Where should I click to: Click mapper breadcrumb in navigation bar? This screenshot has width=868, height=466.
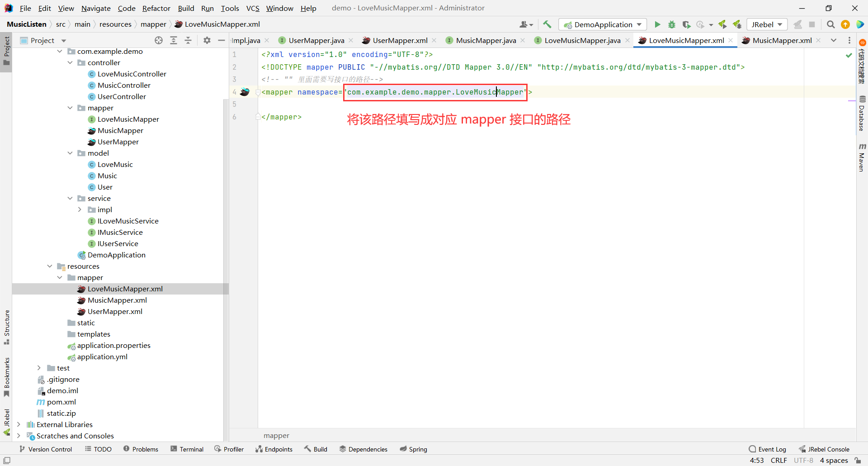(x=153, y=24)
